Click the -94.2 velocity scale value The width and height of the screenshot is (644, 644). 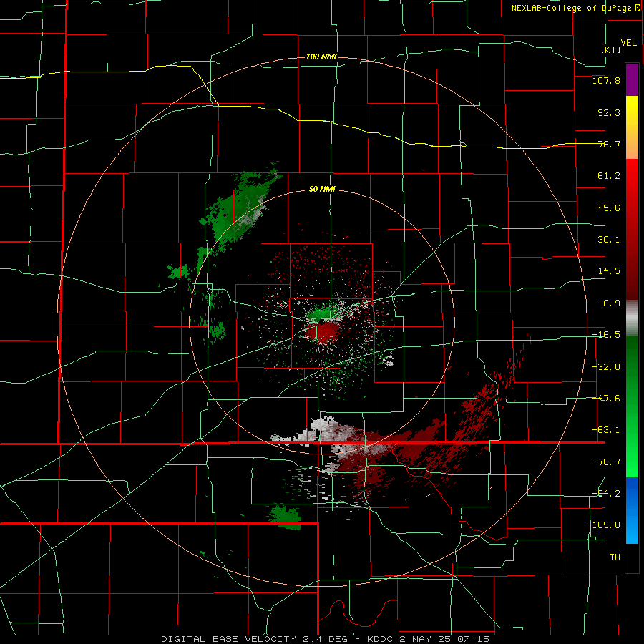[x=606, y=494]
